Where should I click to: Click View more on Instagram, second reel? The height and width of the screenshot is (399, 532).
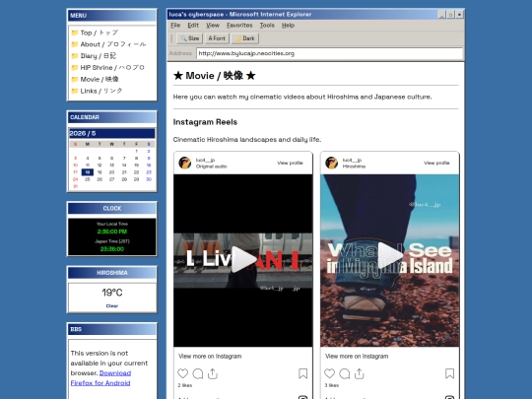(x=357, y=357)
